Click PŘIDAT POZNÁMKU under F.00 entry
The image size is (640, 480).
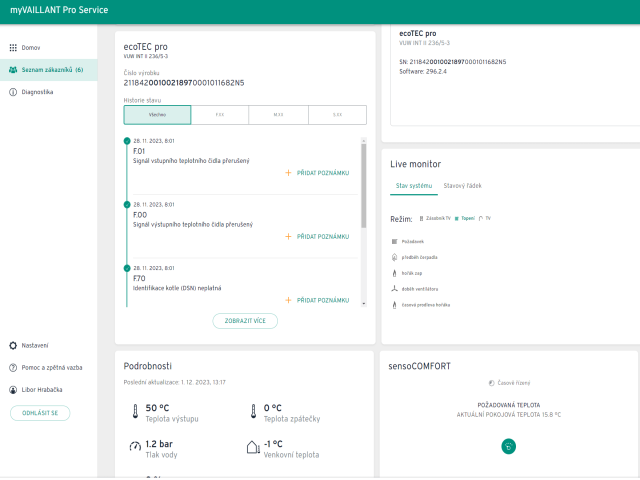(x=323, y=237)
